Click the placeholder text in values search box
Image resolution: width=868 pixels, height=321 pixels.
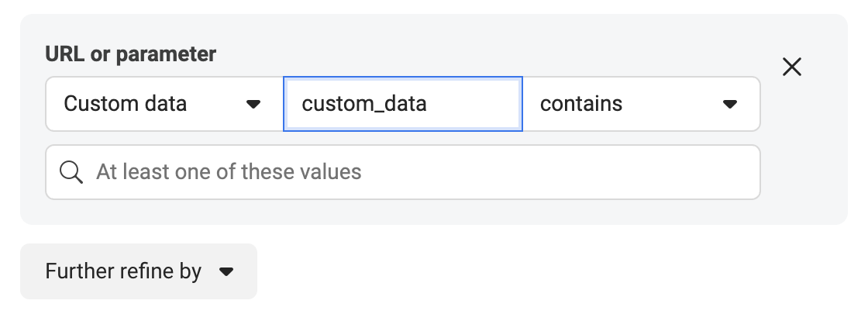click(229, 172)
